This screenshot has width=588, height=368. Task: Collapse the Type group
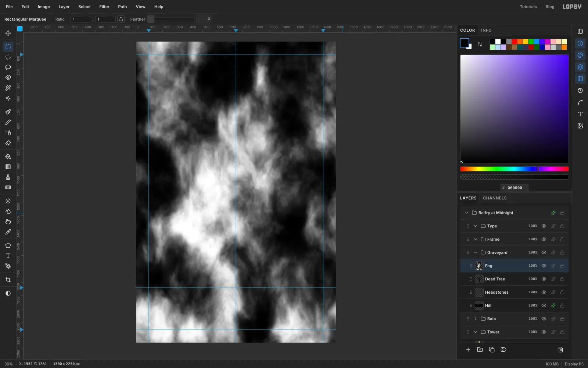(x=476, y=226)
